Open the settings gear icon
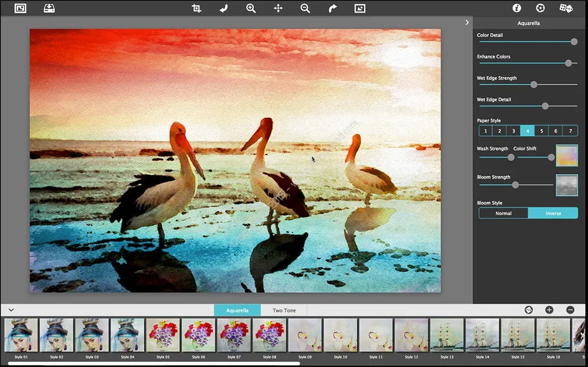 tap(540, 8)
